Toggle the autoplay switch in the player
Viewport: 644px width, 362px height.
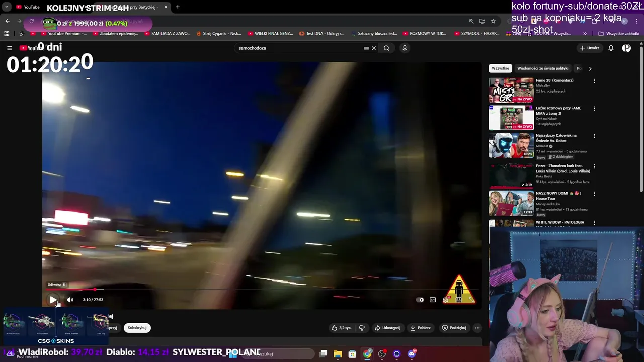point(420,300)
